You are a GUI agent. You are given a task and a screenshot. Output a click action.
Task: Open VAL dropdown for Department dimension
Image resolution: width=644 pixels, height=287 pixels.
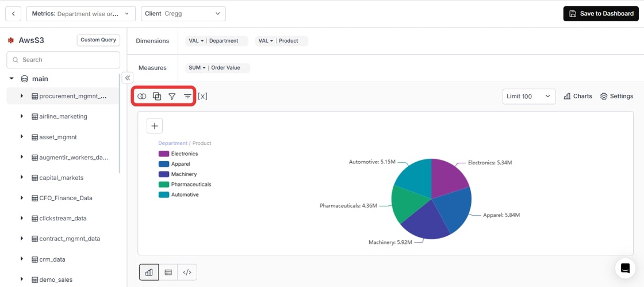(x=196, y=41)
